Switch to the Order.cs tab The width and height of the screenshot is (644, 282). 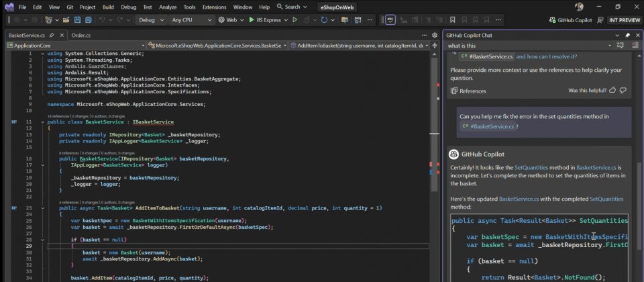(81, 36)
